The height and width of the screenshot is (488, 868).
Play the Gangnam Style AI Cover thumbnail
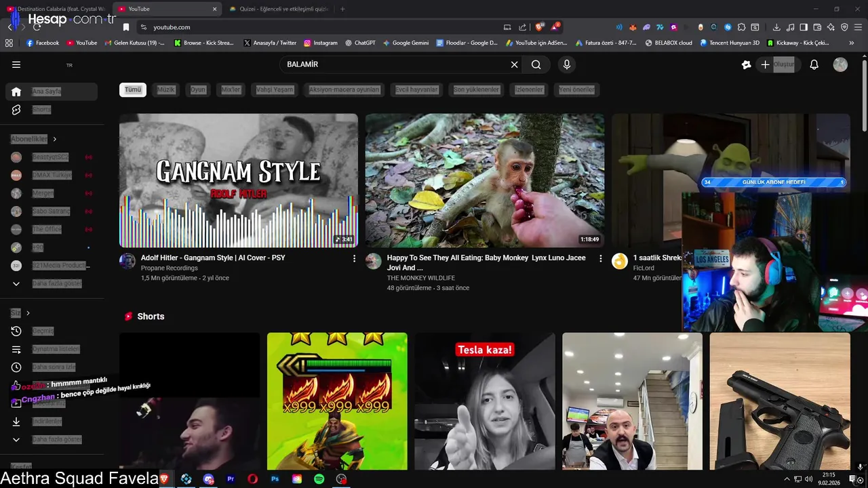239,180
